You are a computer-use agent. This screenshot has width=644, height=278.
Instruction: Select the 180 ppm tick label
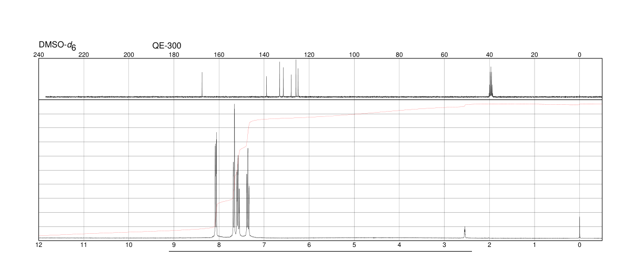[x=174, y=55]
